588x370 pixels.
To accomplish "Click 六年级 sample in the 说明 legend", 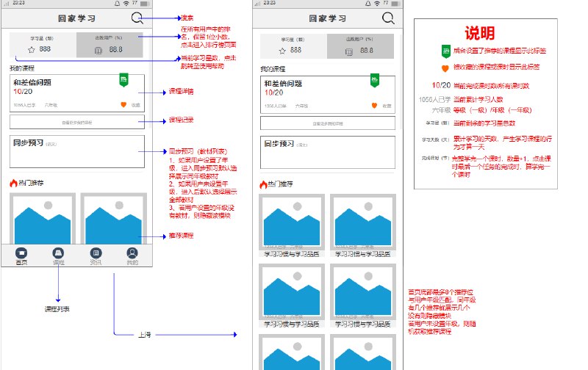I will click(441, 110).
